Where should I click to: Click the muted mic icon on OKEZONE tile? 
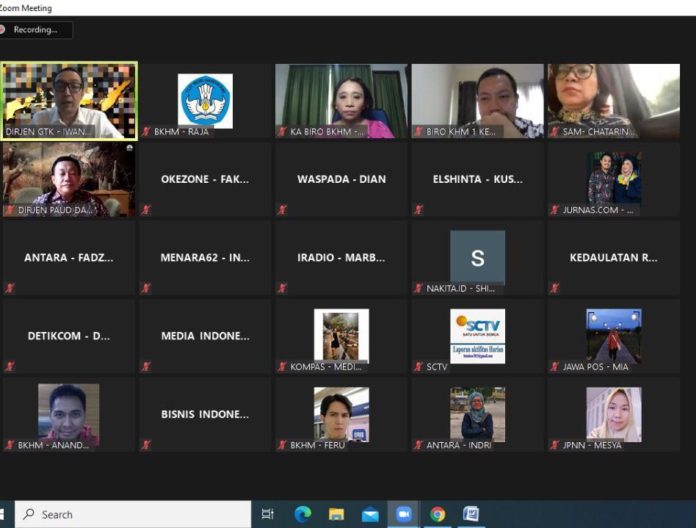coord(146,210)
